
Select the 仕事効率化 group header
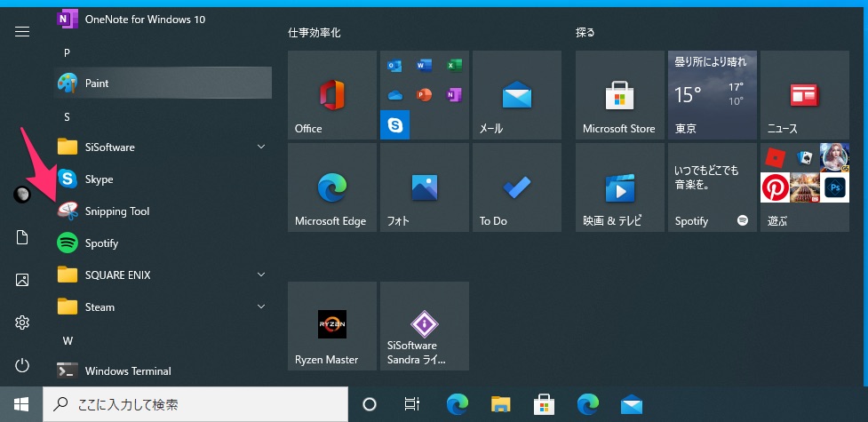click(x=315, y=33)
